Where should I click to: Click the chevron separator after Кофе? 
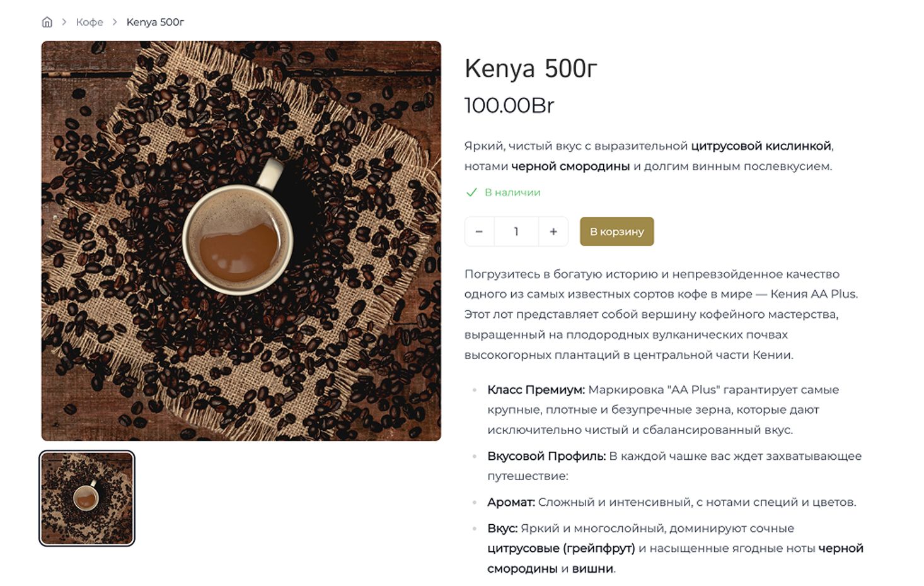point(115,22)
